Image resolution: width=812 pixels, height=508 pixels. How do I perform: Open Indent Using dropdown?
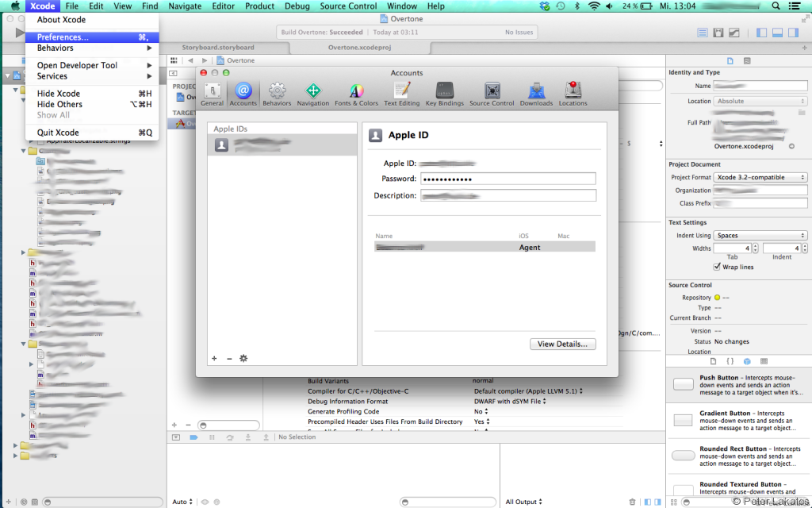click(760, 235)
